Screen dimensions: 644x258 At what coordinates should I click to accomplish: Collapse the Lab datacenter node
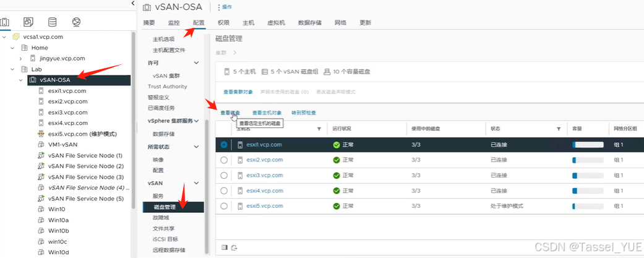tap(12, 69)
